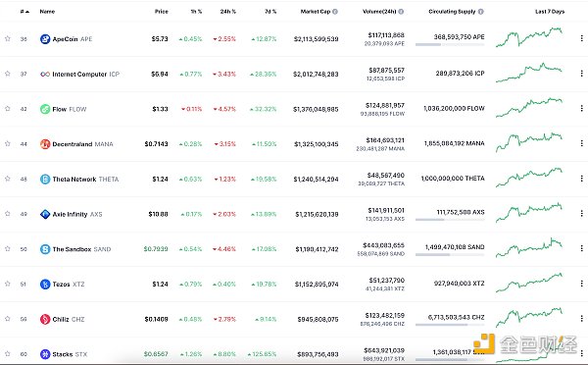Screen dimensions: 588x365
Task: Click the Internet Computer infinity logo
Action: (45, 74)
